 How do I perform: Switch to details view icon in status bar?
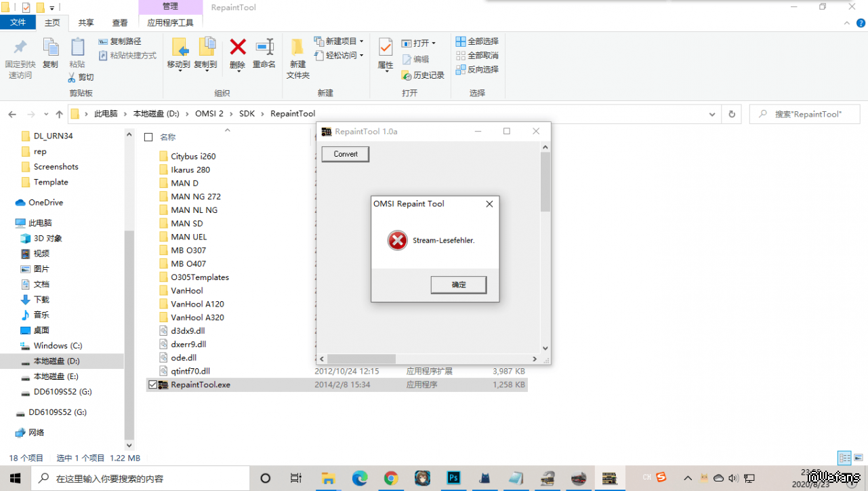click(844, 458)
